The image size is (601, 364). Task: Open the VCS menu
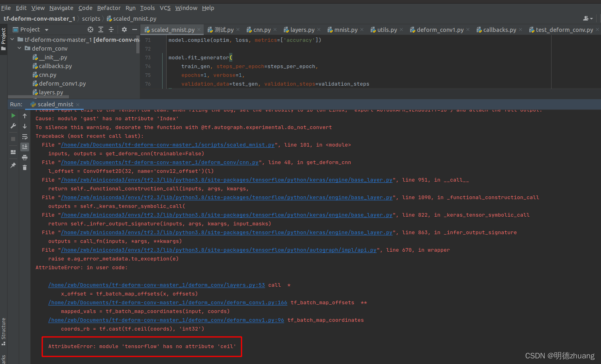(165, 8)
